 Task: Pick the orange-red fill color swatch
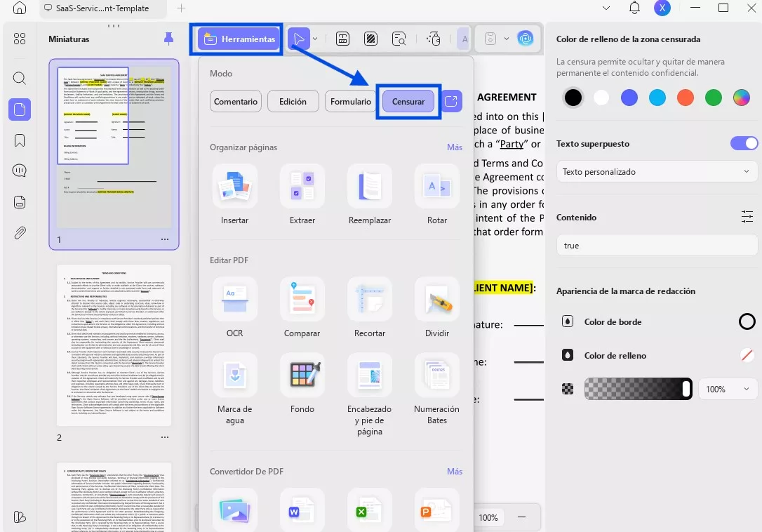[x=686, y=98]
